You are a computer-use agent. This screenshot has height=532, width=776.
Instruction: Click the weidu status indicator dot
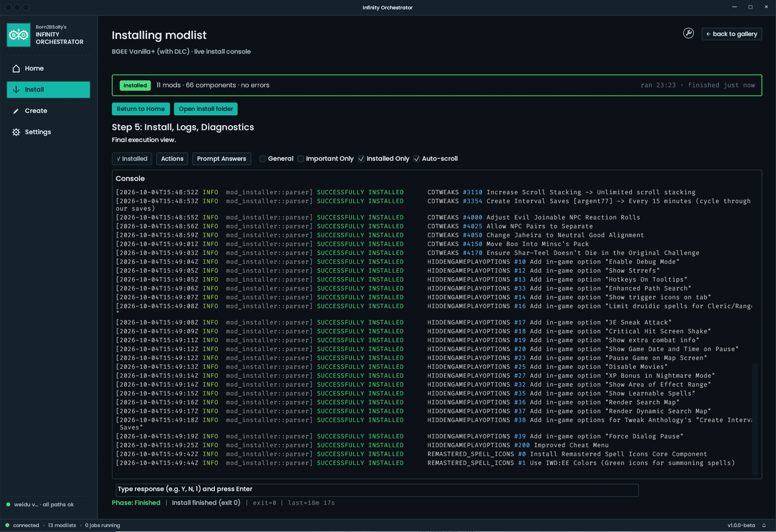pos(8,505)
